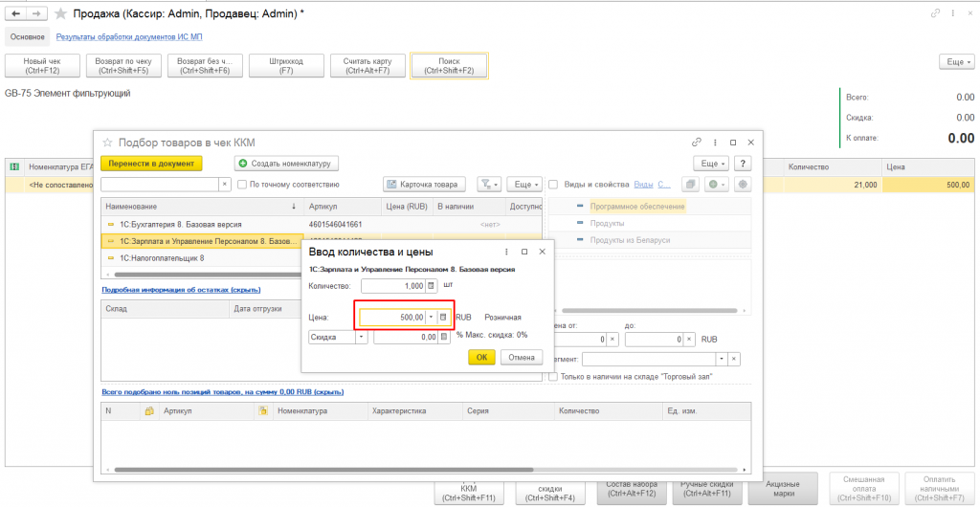This screenshot has height=507, width=980.
Task: Click 'Считать карту' button
Action: 367,66
